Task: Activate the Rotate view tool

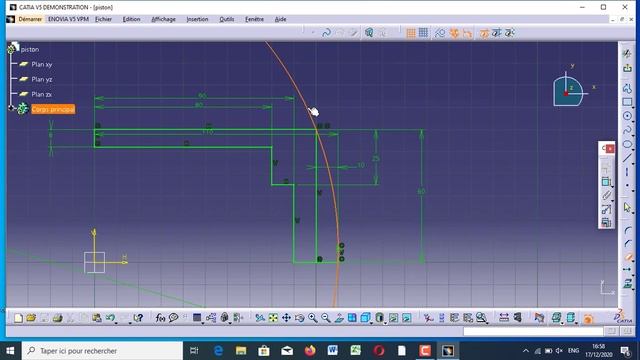Action: click(x=299, y=318)
